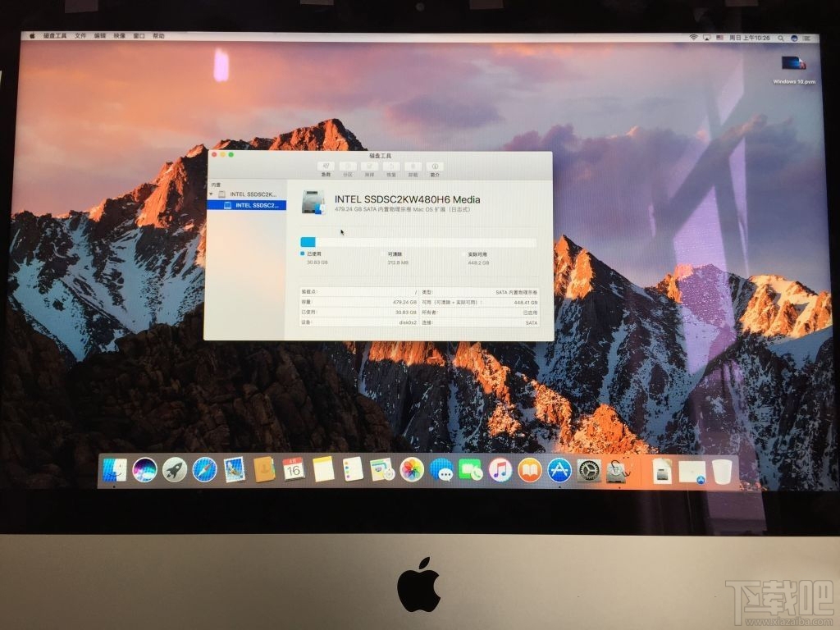Click the Restore (恢复) toolbar button

point(391,167)
